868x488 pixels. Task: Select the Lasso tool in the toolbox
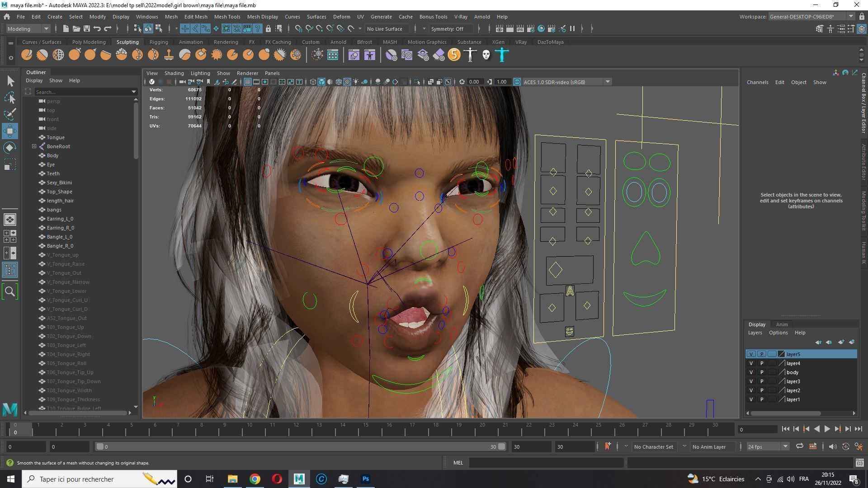pos(10,98)
